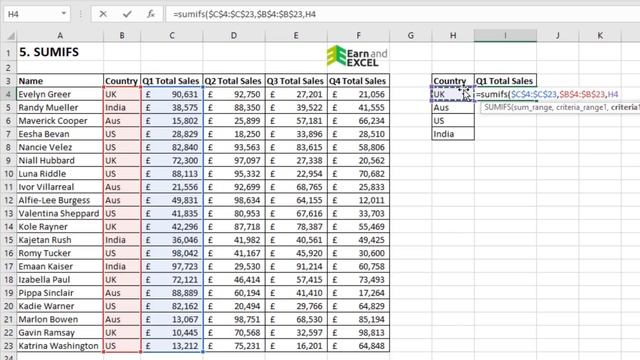Click the 'Alfie-Lee Burgess' name cell
The image size is (640, 360).
click(60, 200)
